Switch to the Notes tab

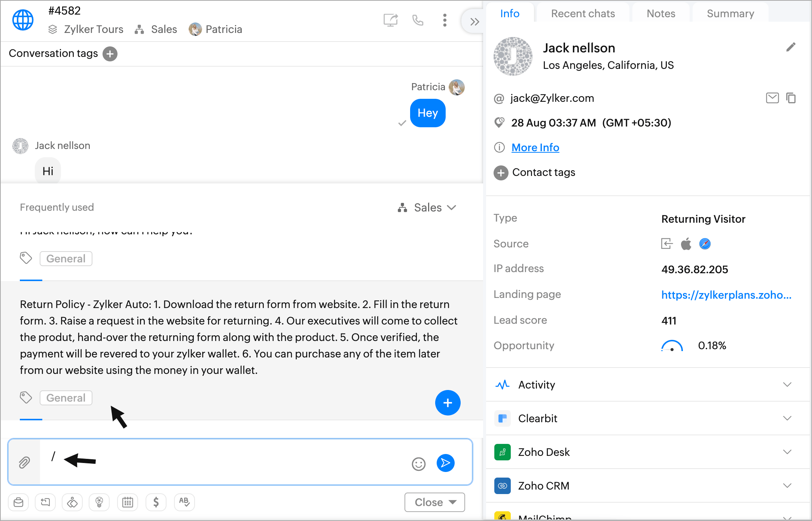click(x=660, y=13)
